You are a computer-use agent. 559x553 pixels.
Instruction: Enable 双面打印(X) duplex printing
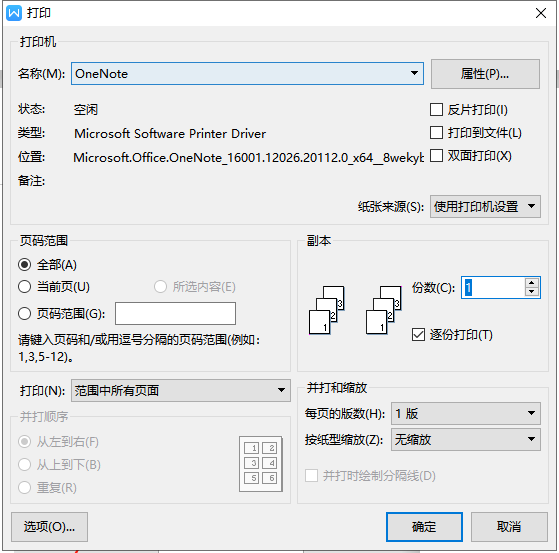(436, 155)
